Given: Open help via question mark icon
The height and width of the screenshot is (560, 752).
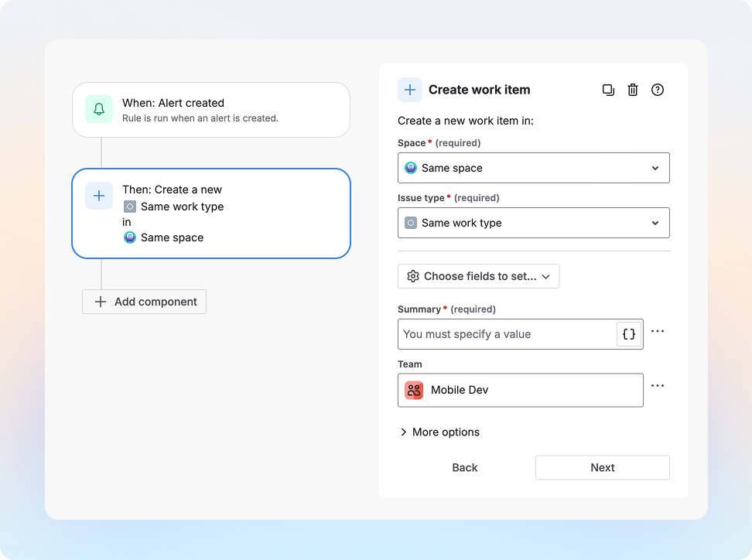Looking at the screenshot, I should pyautogui.click(x=658, y=90).
